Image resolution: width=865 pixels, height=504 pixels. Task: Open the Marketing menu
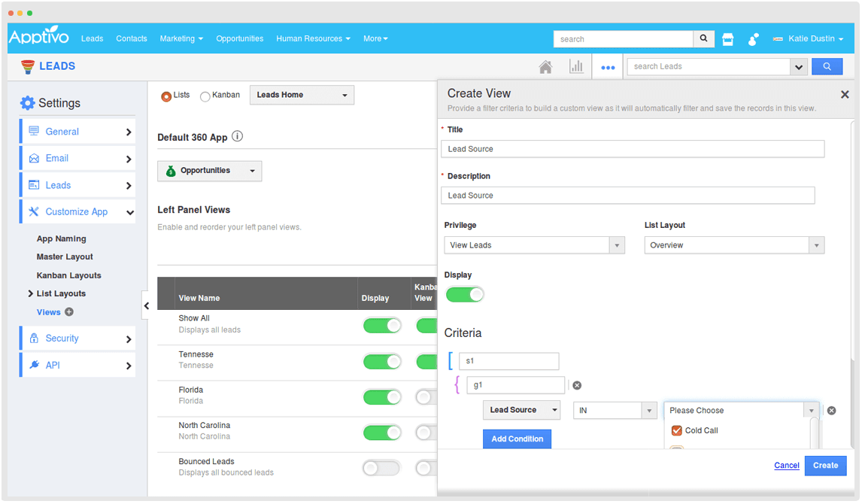181,38
